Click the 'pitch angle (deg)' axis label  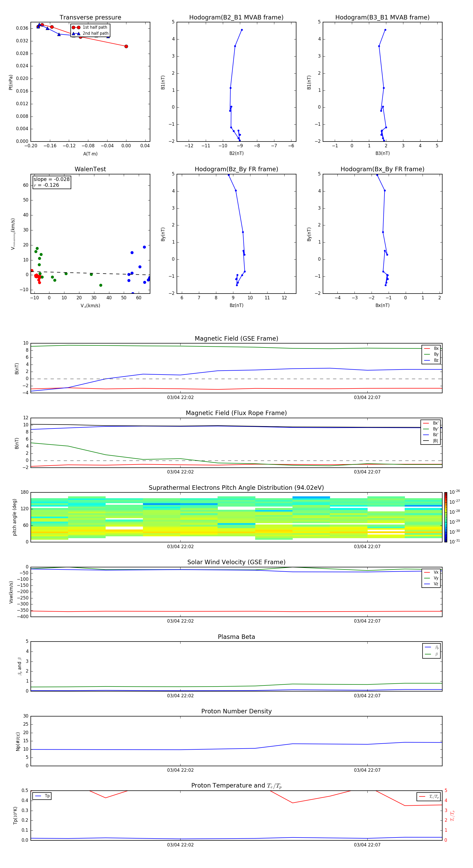(x=14, y=517)
